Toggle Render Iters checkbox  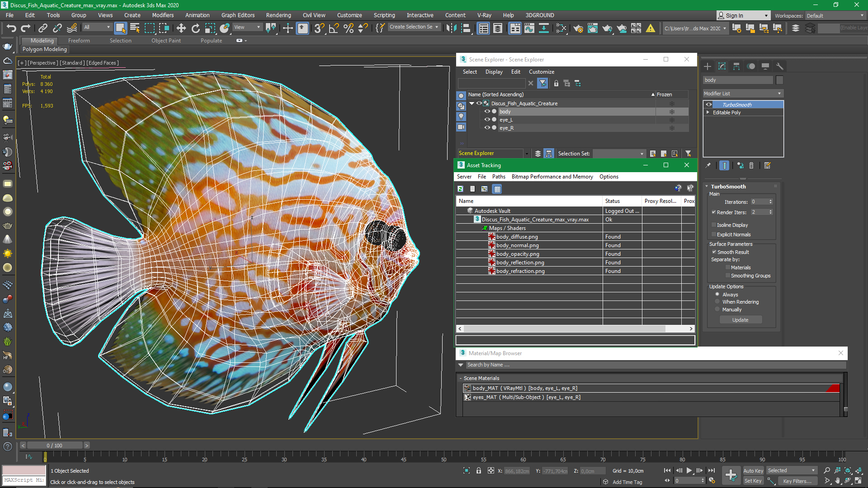click(x=714, y=212)
